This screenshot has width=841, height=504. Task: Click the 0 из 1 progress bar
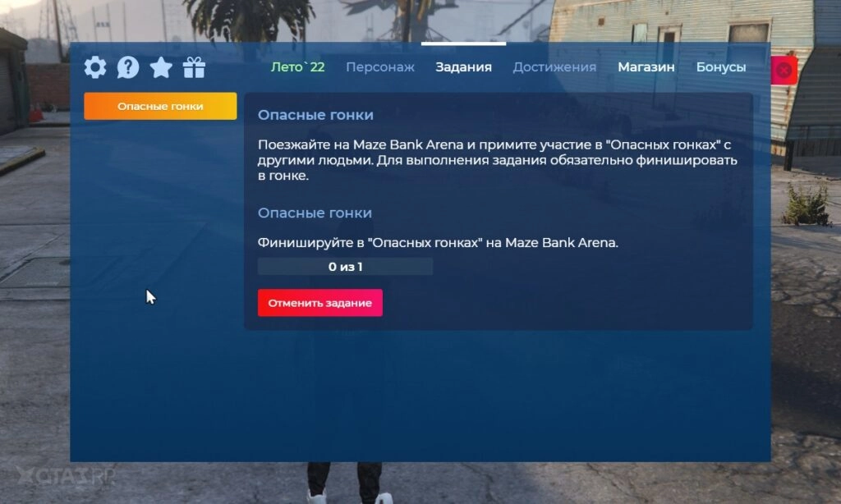[x=346, y=266]
